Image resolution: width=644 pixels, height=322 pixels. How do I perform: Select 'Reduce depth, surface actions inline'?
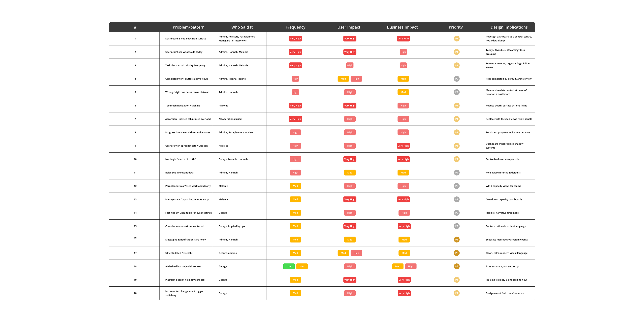tap(506, 106)
